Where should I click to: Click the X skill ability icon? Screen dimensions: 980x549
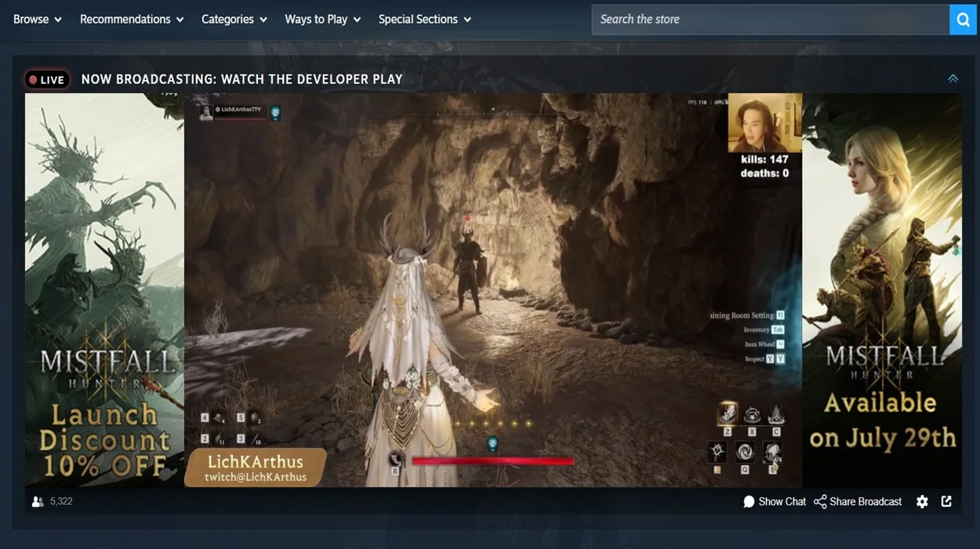click(x=752, y=416)
